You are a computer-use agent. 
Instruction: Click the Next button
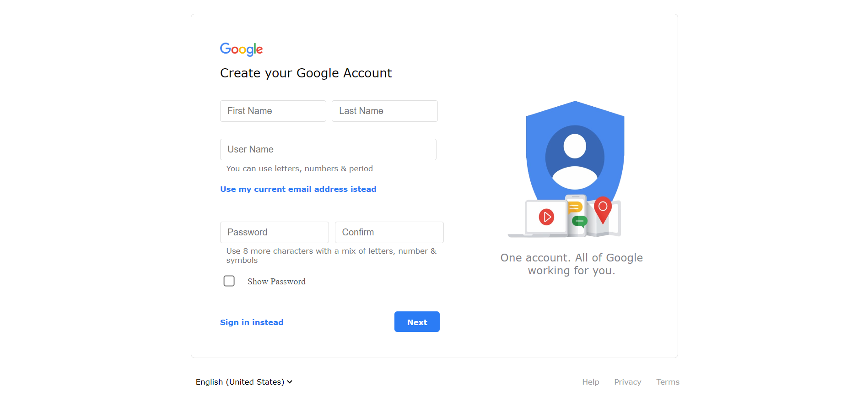(x=417, y=322)
